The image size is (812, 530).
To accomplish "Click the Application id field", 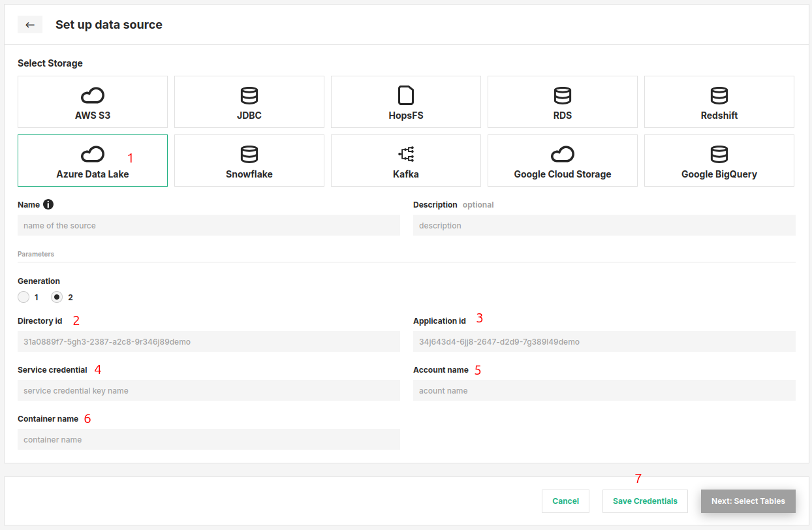I will [604, 341].
